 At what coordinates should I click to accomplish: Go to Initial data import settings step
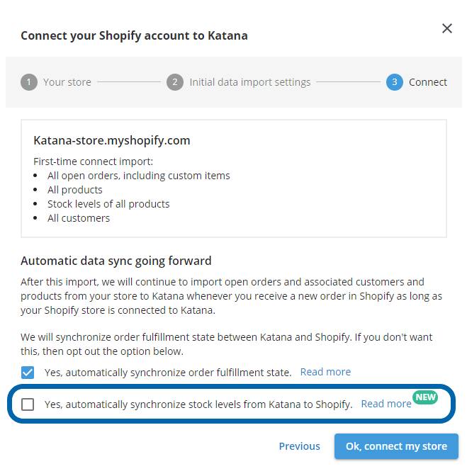click(249, 82)
